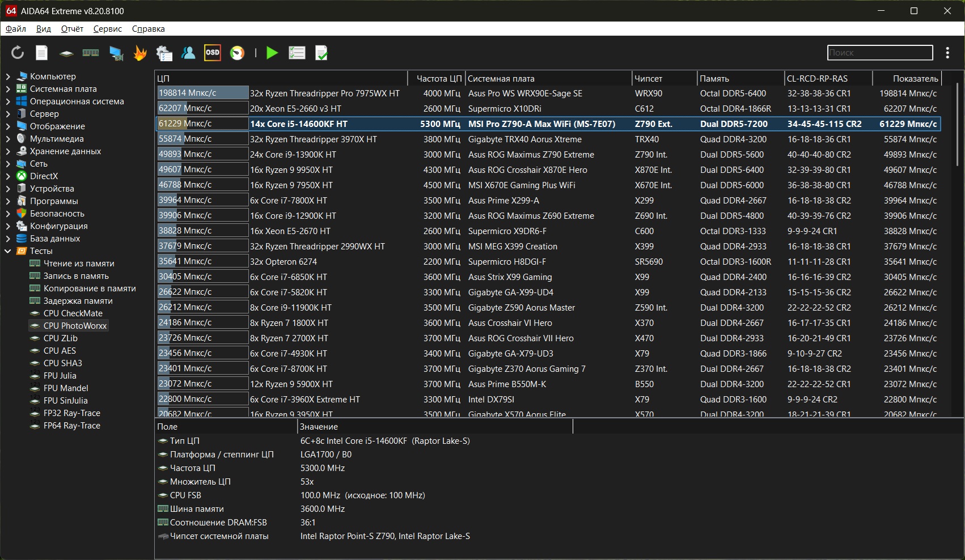Select the Запись в память test
Image resolution: width=965 pixels, height=560 pixels.
pyautogui.click(x=76, y=275)
